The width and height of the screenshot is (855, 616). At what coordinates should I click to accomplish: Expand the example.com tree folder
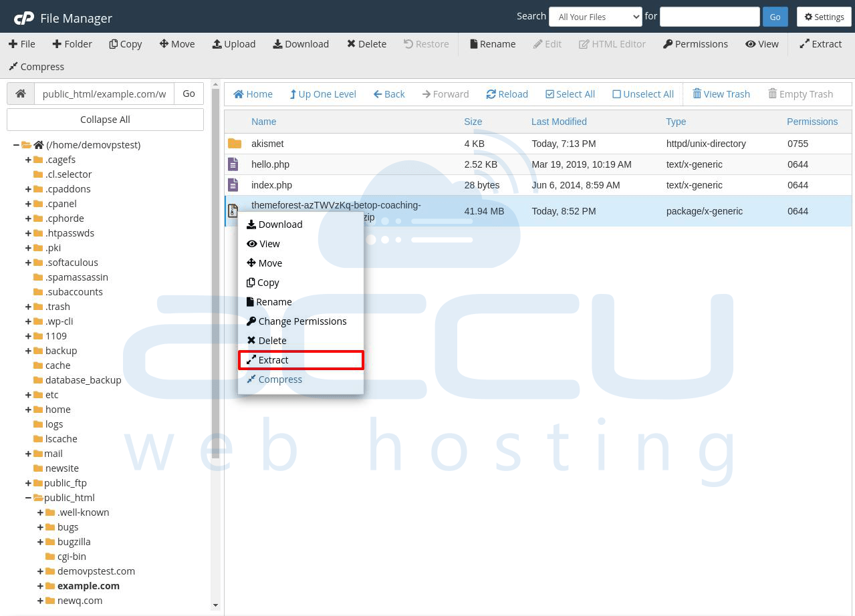click(40, 586)
